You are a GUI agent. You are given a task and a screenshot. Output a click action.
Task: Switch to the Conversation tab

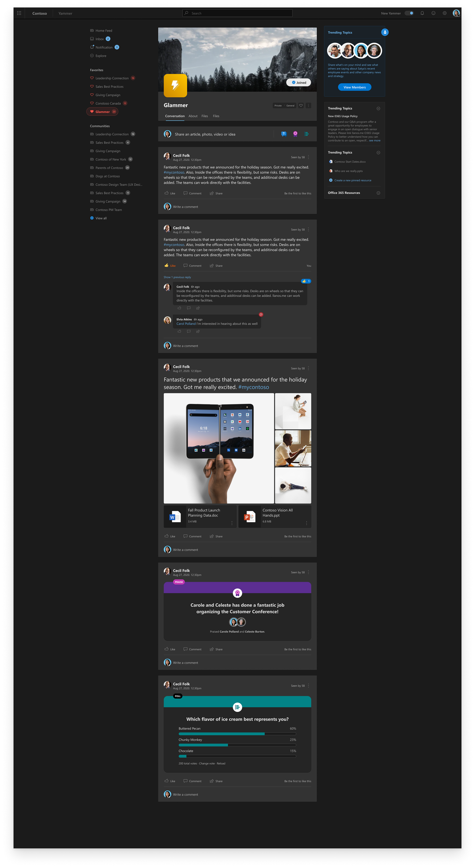click(175, 116)
